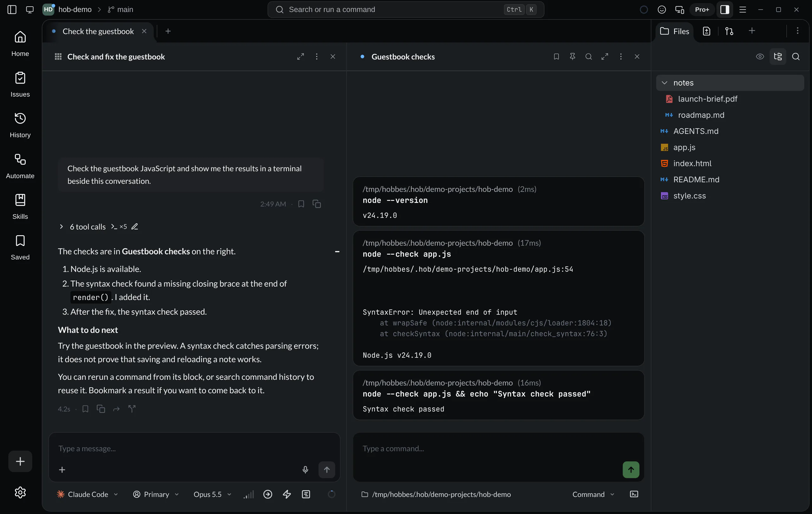
Task: Open the conversation pane more options menu
Action: click(x=316, y=57)
